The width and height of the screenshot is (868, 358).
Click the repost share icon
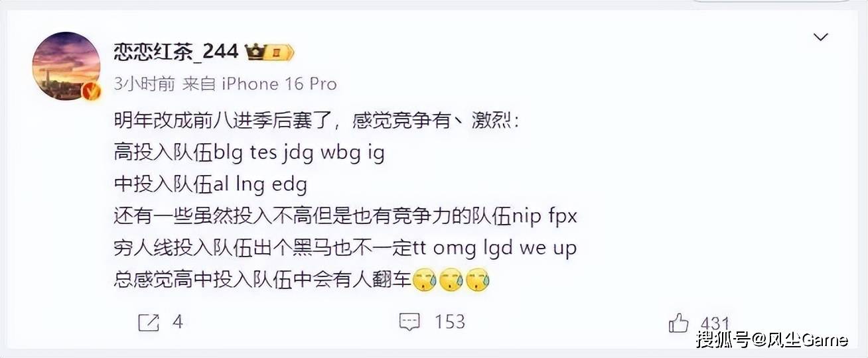(x=149, y=323)
